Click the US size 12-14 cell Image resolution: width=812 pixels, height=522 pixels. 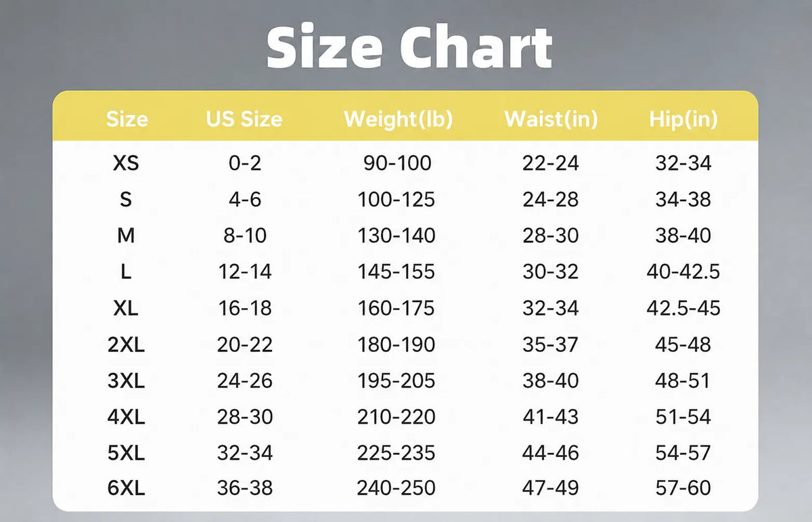[244, 272]
